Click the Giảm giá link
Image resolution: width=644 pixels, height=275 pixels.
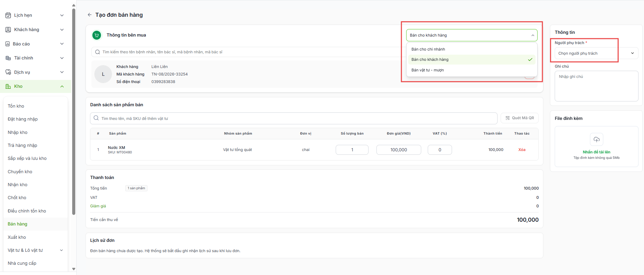click(x=98, y=206)
